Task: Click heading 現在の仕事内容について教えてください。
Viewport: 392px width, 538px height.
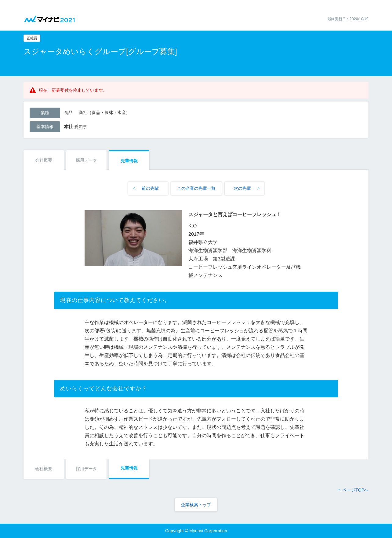Action: (196, 300)
